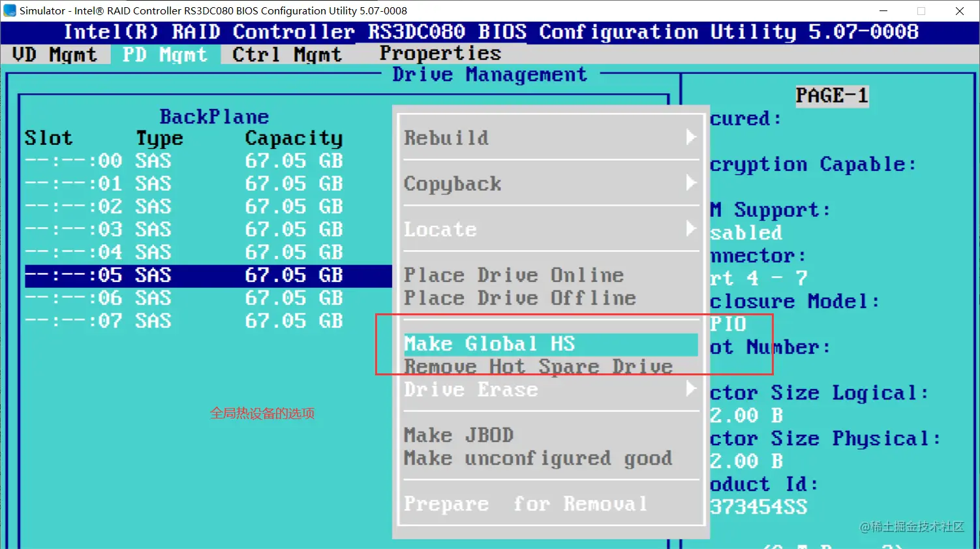This screenshot has height=549, width=980.
Task: Select Prepare for Removal
Action: pos(526,504)
